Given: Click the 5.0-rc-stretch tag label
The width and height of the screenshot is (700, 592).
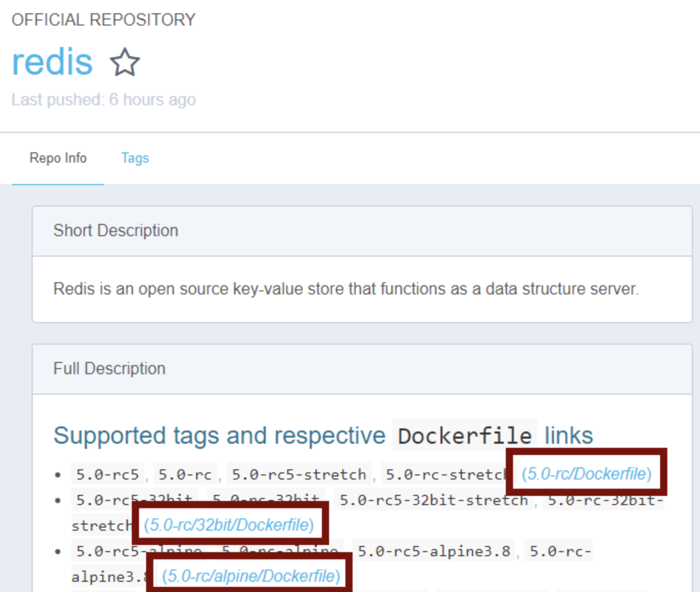Looking at the screenshot, I should (x=444, y=474).
